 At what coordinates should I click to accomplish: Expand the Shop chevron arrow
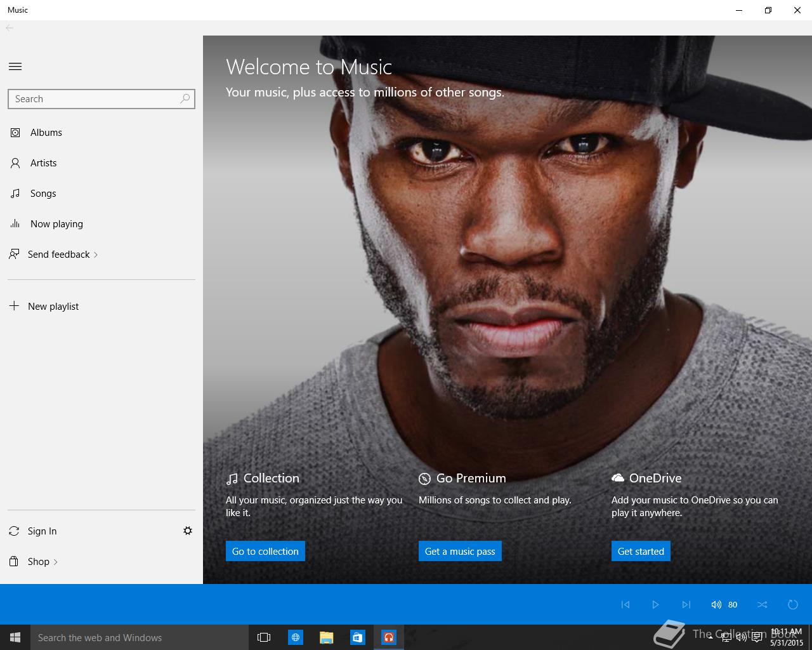(56, 562)
